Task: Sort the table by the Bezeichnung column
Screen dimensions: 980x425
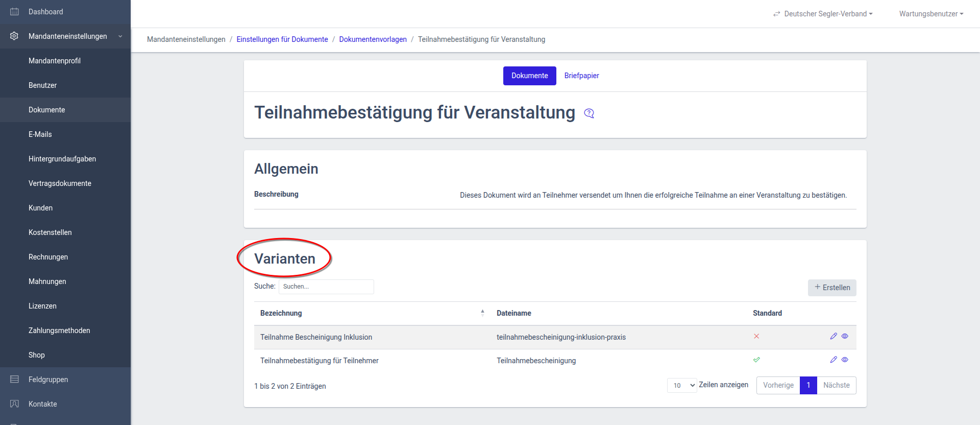Action: [x=482, y=313]
